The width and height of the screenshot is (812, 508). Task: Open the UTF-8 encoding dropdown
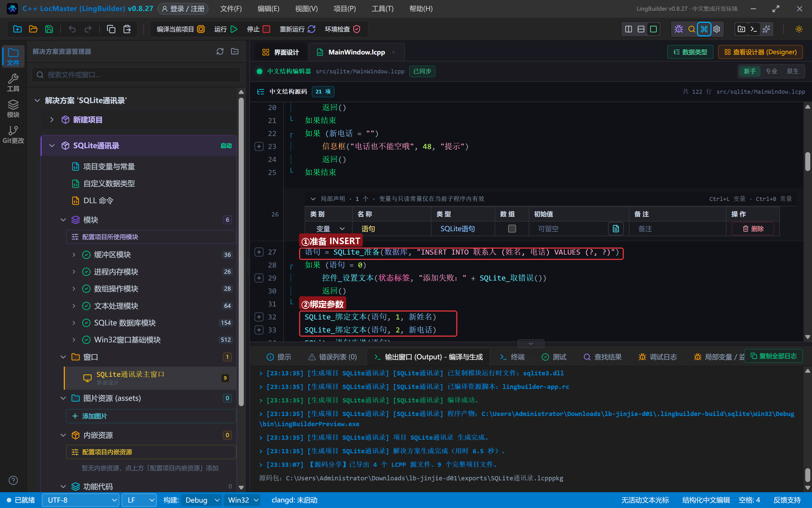click(81, 500)
